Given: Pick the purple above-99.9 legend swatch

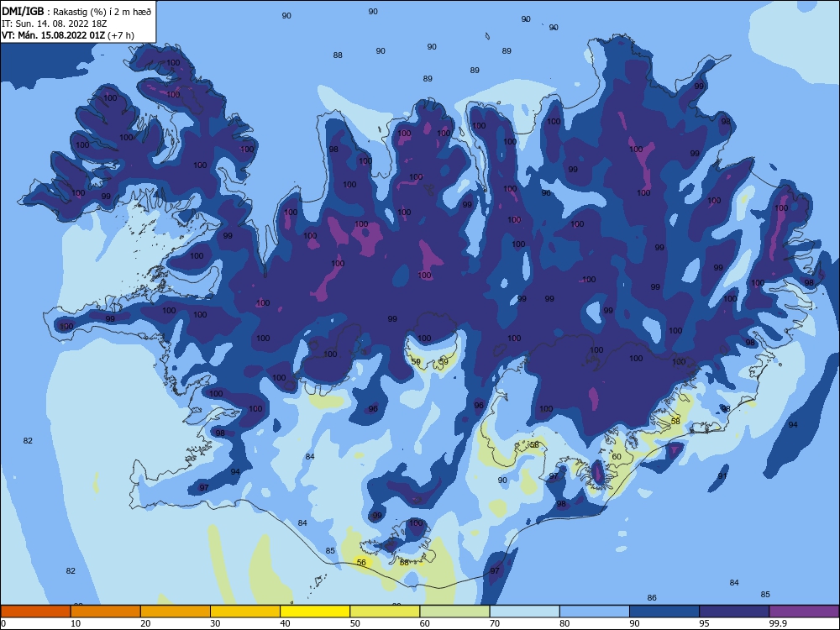Looking at the screenshot, I should (804, 612).
